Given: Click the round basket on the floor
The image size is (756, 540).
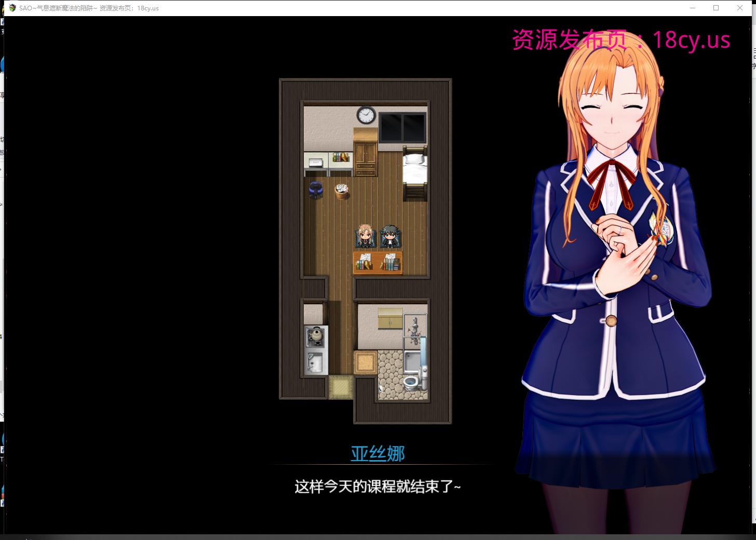Looking at the screenshot, I should (342, 192).
